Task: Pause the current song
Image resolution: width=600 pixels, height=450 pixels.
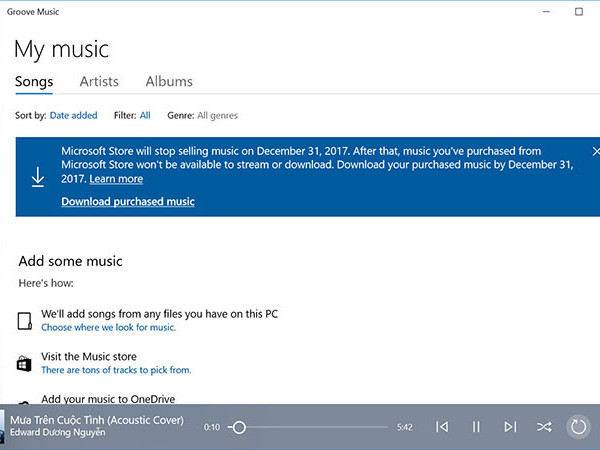Action: [476, 427]
